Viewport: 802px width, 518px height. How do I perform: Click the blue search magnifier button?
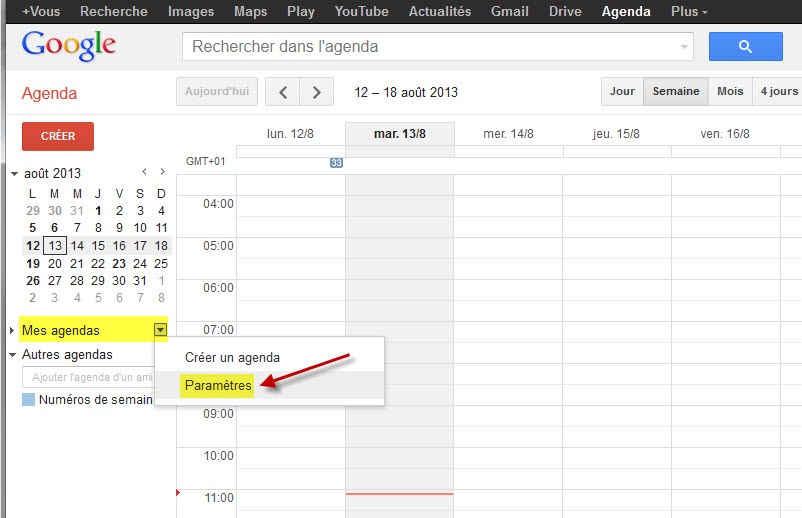(x=745, y=47)
